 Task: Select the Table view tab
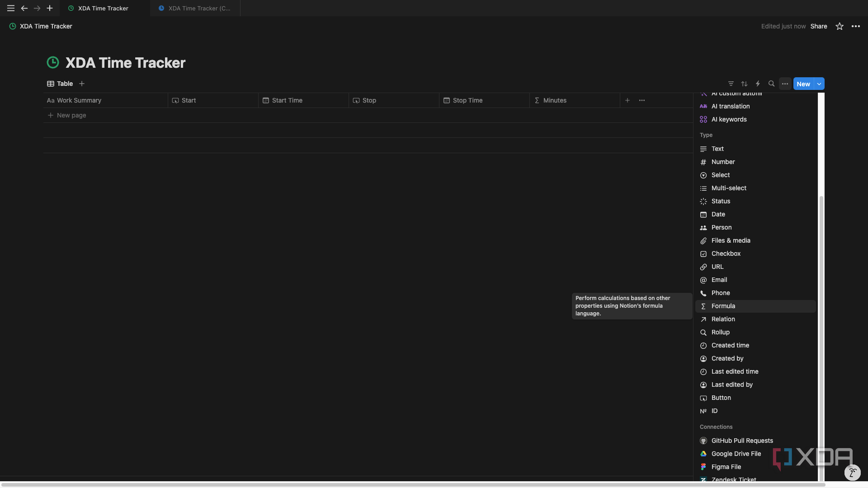[x=60, y=84]
